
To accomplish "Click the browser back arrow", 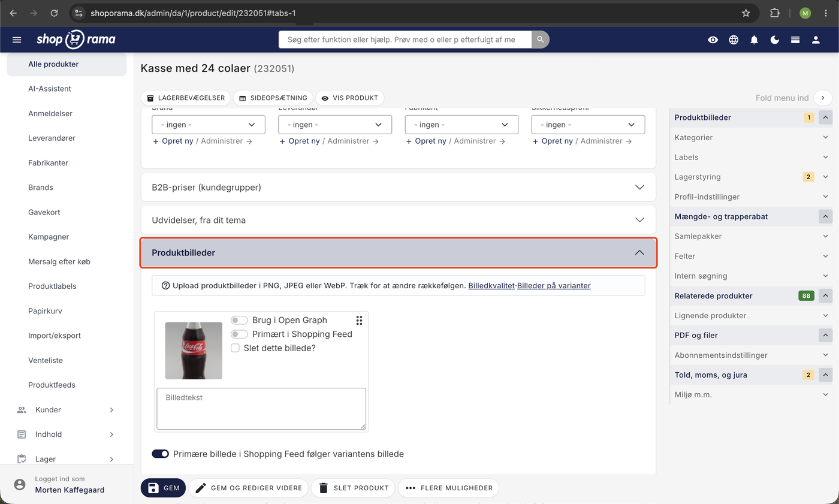I will [13, 13].
